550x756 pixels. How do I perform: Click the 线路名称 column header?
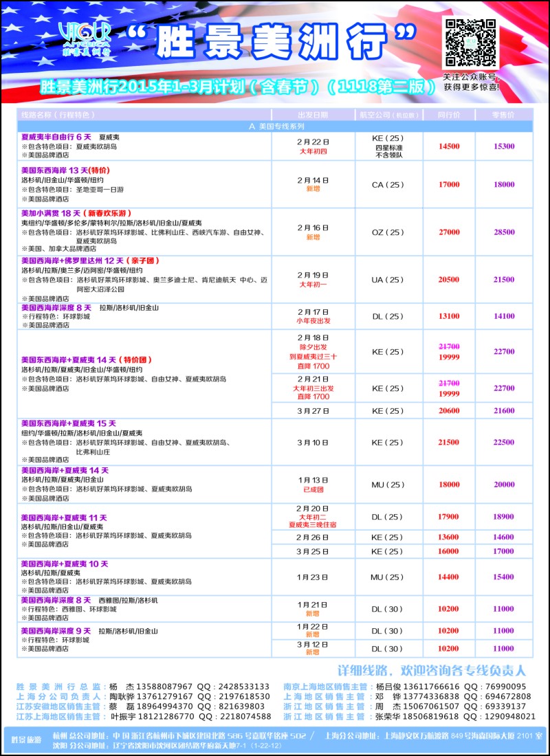click(58, 115)
